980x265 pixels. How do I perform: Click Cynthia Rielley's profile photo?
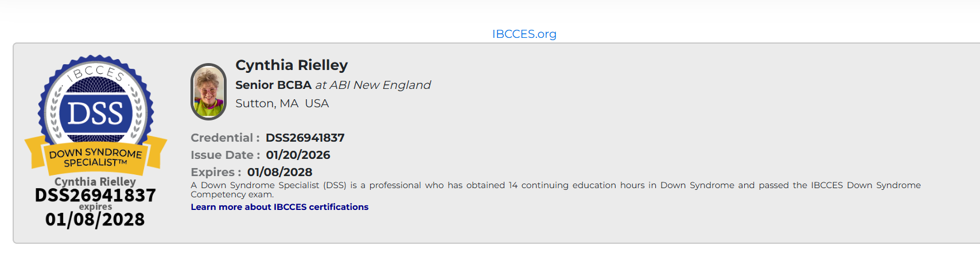(x=208, y=92)
